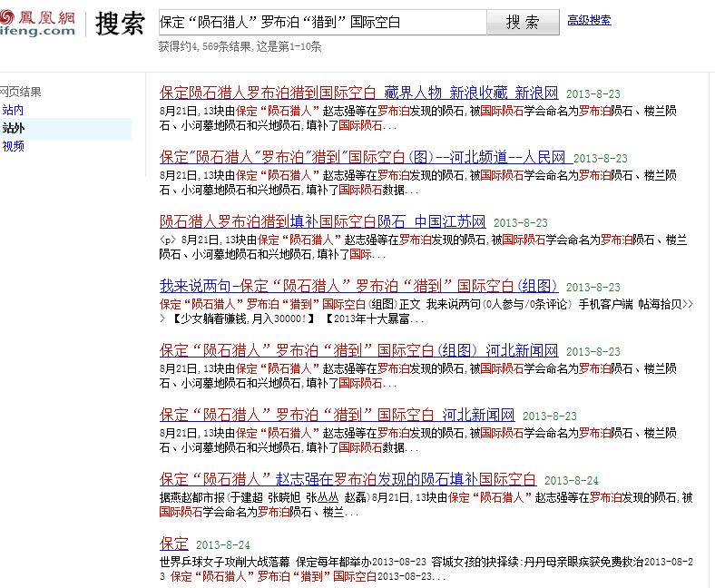Open the 罗布泊"猎到"国际空白_河北新闻网 result without 组图
This screenshot has height=588, width=715.
tap(337, 415)
